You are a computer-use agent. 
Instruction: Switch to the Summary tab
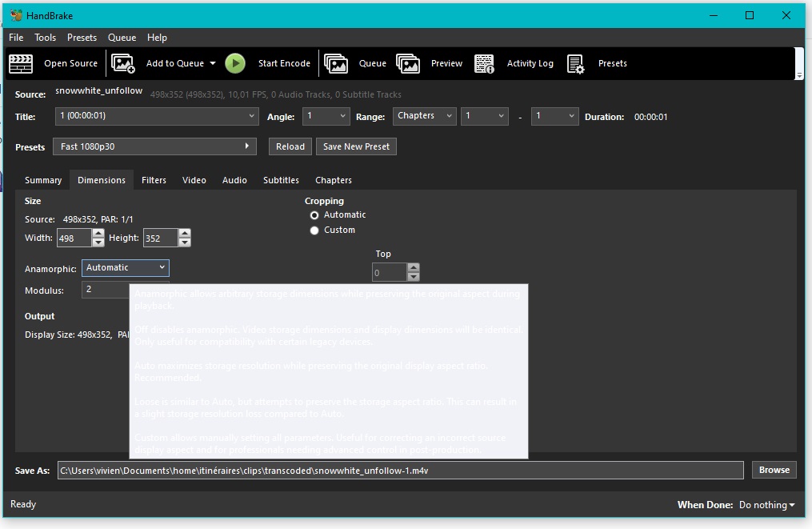(x=43, y=180)
